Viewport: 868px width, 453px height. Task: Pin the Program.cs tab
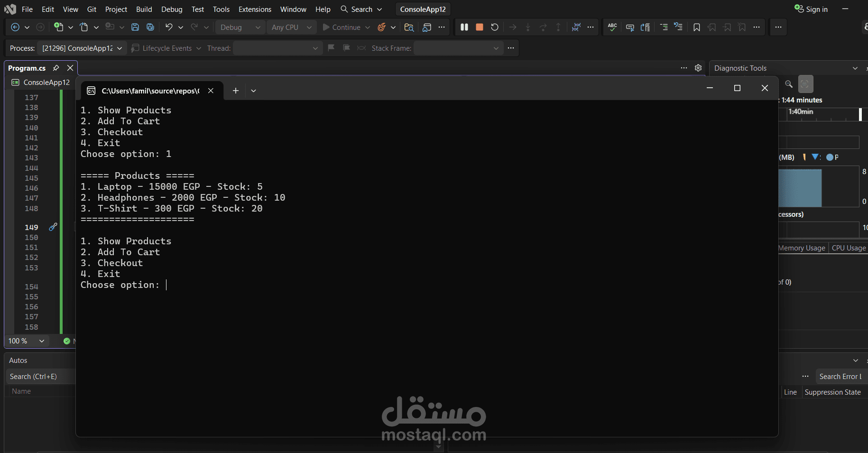click(56, 68)
